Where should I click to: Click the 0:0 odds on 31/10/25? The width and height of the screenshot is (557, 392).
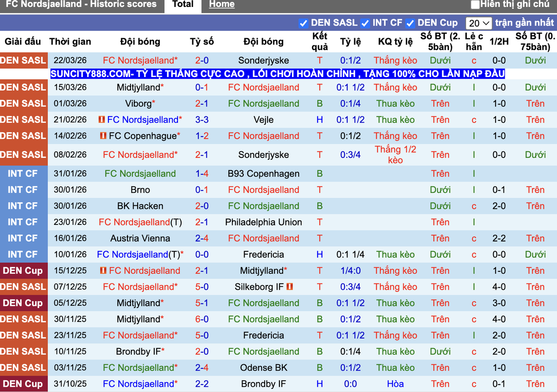351,384
